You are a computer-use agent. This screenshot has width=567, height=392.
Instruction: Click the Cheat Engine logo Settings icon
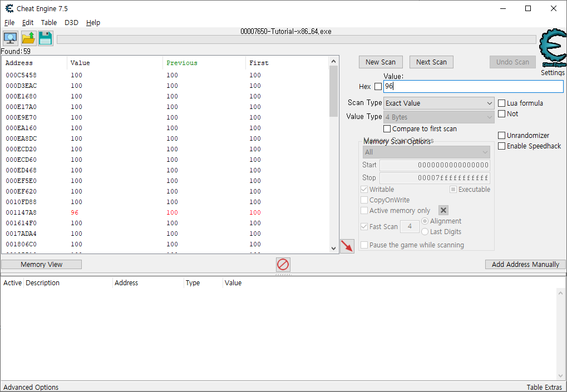point(553,49)
